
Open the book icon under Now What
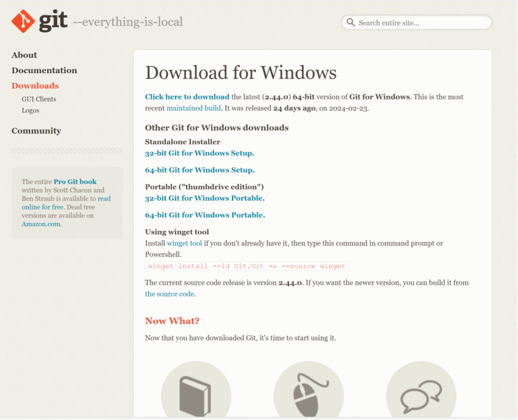(196, 389)
